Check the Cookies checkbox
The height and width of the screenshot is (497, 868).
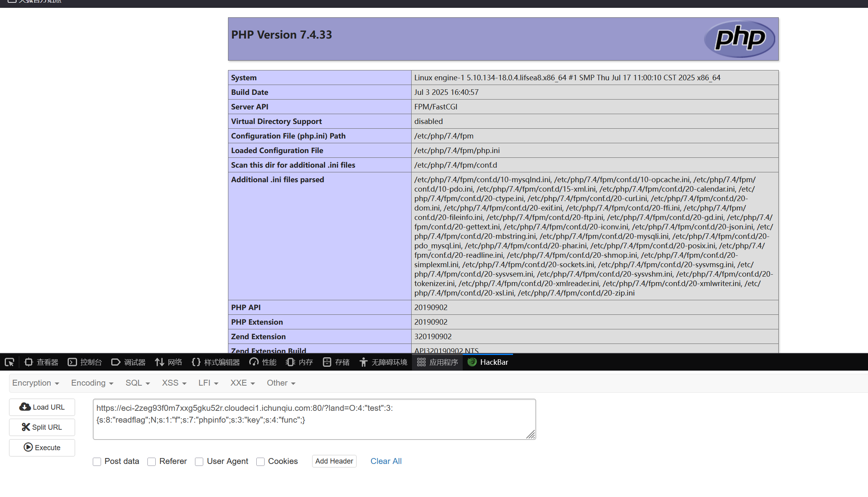tap(260, 462)
